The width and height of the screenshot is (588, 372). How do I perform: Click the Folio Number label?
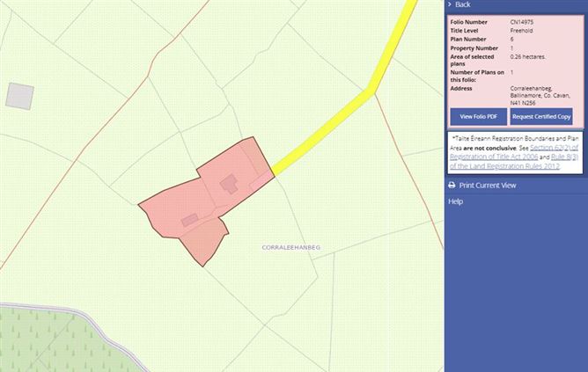469,22
